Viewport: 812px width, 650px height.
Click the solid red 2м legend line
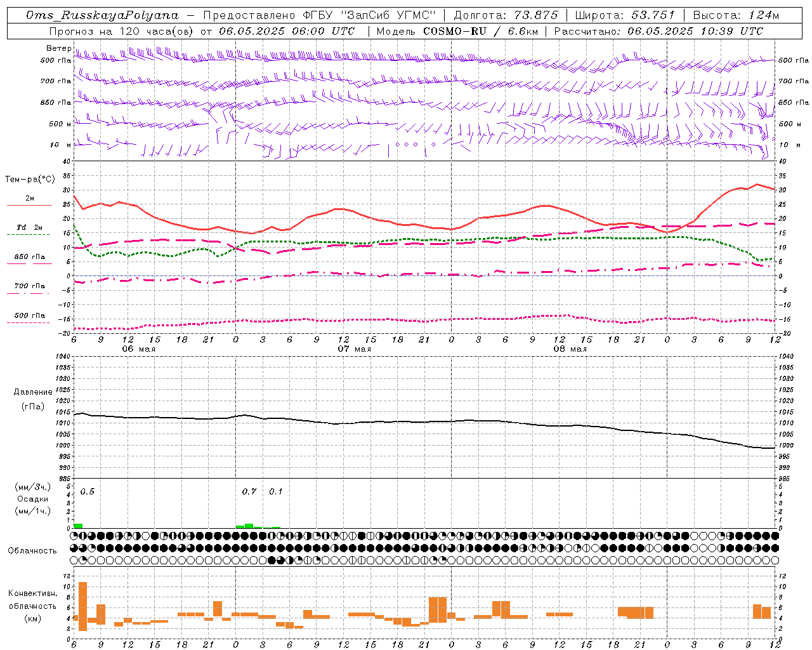point(29,206)
